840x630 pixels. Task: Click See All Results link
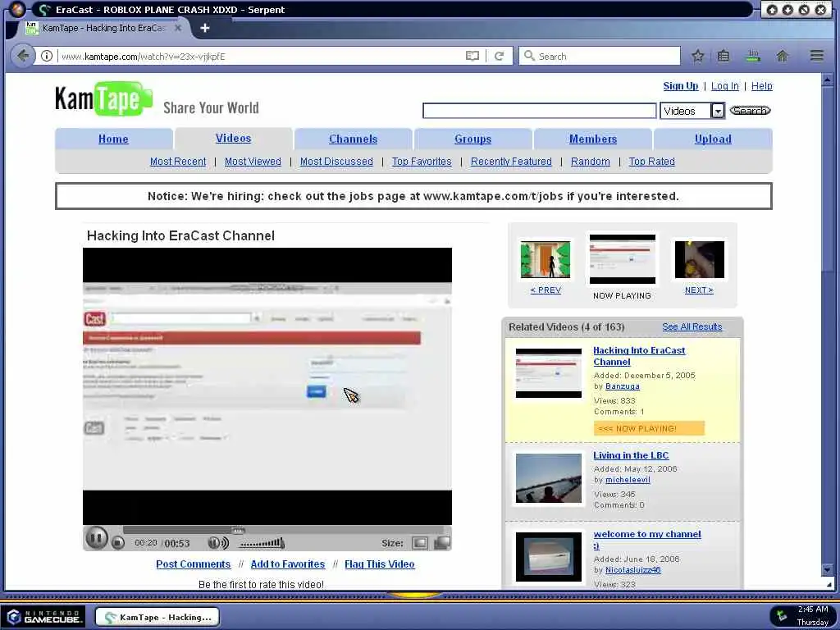click(692, 326)
